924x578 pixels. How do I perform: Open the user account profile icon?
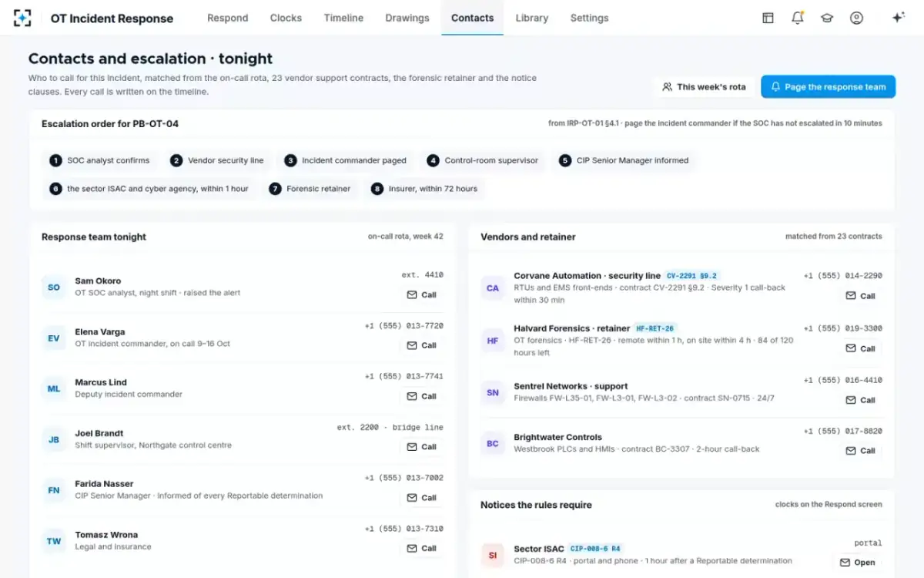pos(856,18)
